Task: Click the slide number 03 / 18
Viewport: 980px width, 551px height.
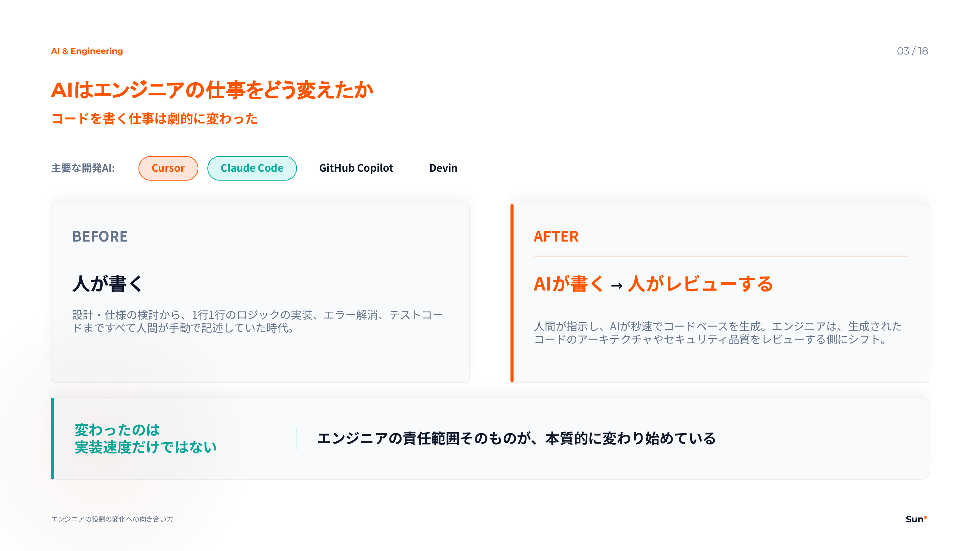Action: [x=912, y=51]
